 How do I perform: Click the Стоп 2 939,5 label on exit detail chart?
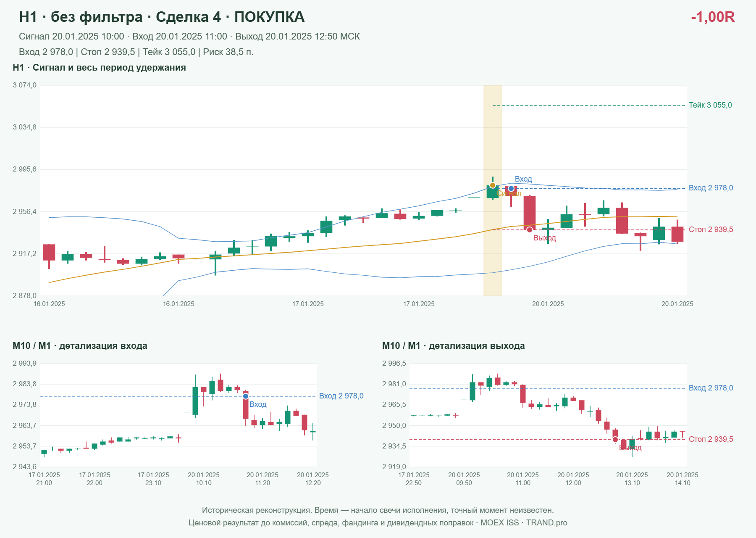click(x=711, y=439)
